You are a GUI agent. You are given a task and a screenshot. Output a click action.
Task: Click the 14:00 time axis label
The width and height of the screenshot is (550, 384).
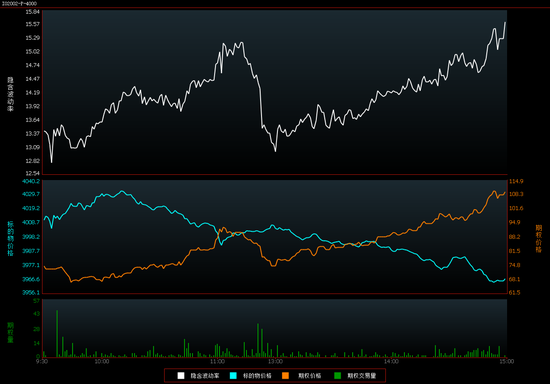tap(391, 361)
